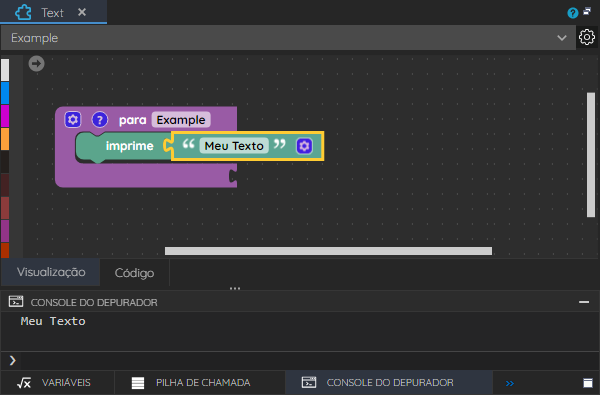600x395 pixels.
Task: Click the gear icon on para block
Action: (73, 120)
